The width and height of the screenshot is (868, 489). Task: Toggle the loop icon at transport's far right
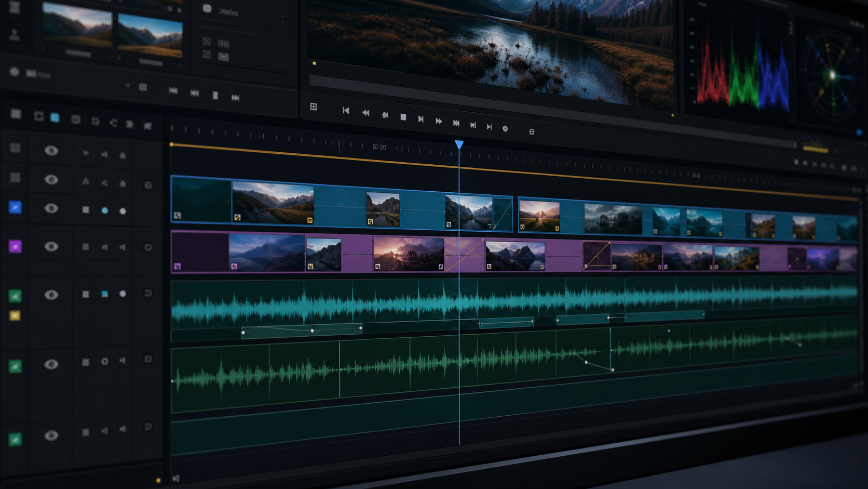click(532, 132)
